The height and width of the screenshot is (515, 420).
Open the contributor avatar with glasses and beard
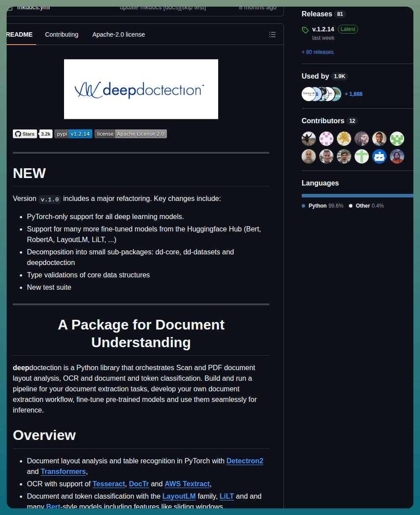pyautogui.click(x=379, y=139)
